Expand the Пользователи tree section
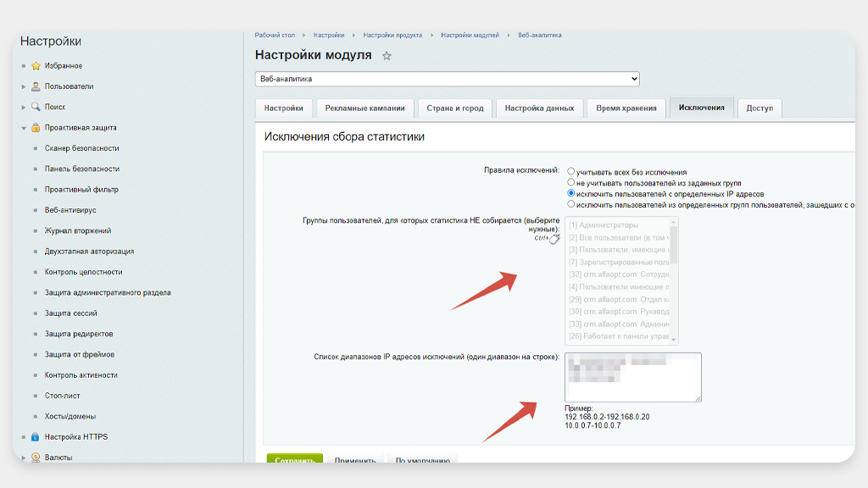868x488 pixels. tap(24, 86)
